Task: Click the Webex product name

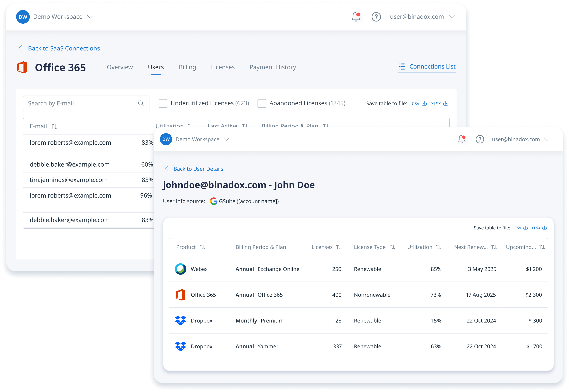Action: (x=199, y=269)
